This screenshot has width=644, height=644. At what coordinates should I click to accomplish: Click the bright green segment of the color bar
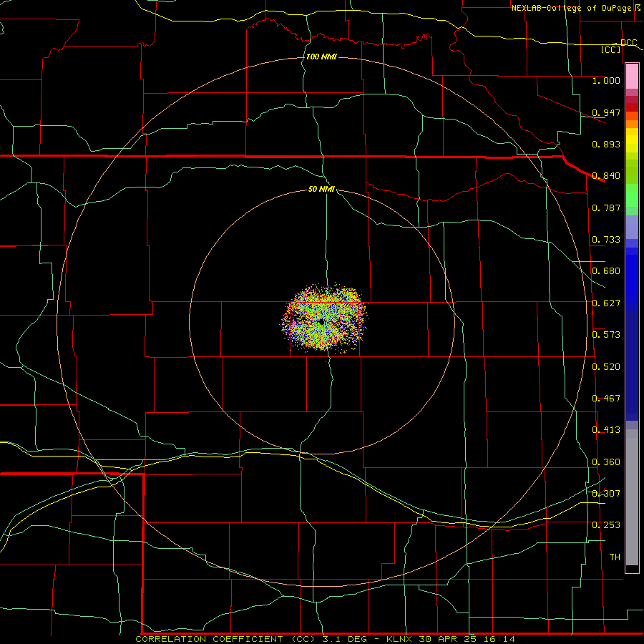point(632,195)
